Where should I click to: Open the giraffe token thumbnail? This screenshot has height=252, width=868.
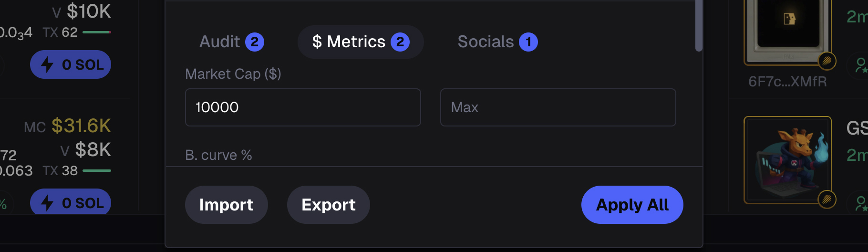(x=787, y=159)
